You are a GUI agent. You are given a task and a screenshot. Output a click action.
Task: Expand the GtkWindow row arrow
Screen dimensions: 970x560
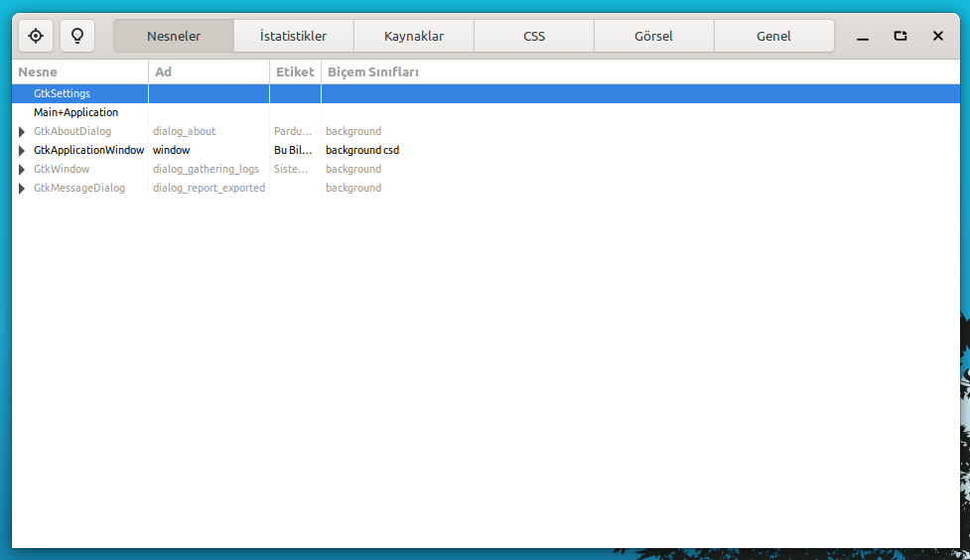tap(22, 169)
